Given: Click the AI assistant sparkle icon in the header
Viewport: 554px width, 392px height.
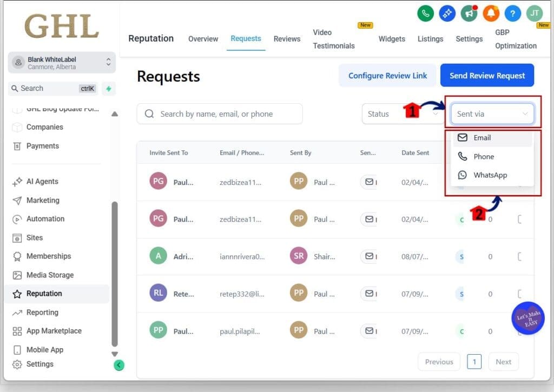Looking at the screenshot, I should [447, 13].
